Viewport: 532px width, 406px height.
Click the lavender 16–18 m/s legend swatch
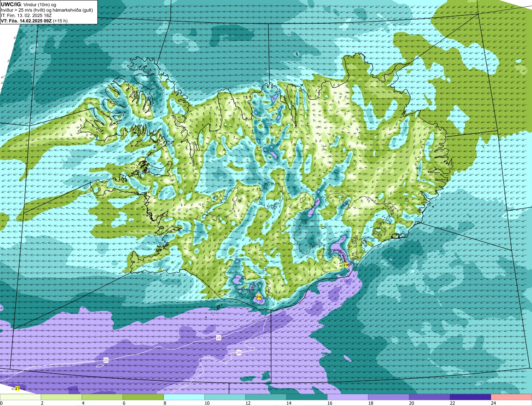(x=348, y=397)
